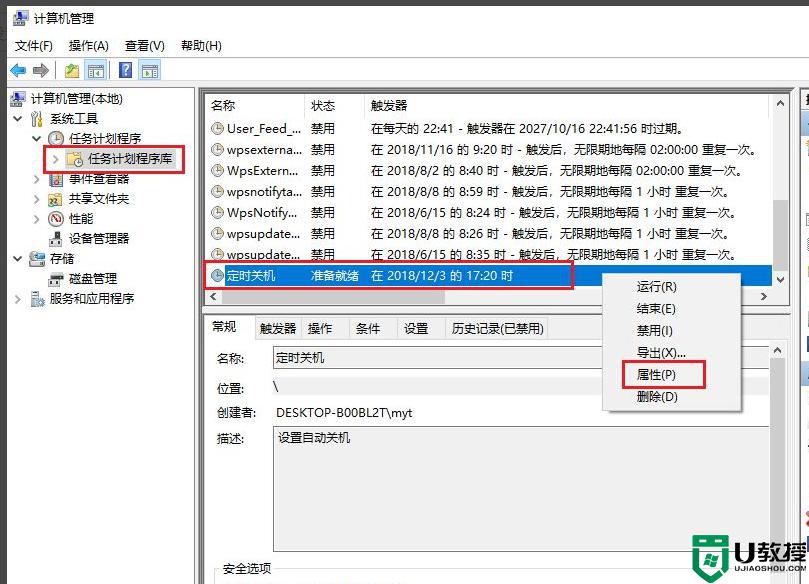Expand the 任务计划程序库 tree node
Screen dimensions: 809x584
point(55,159)
